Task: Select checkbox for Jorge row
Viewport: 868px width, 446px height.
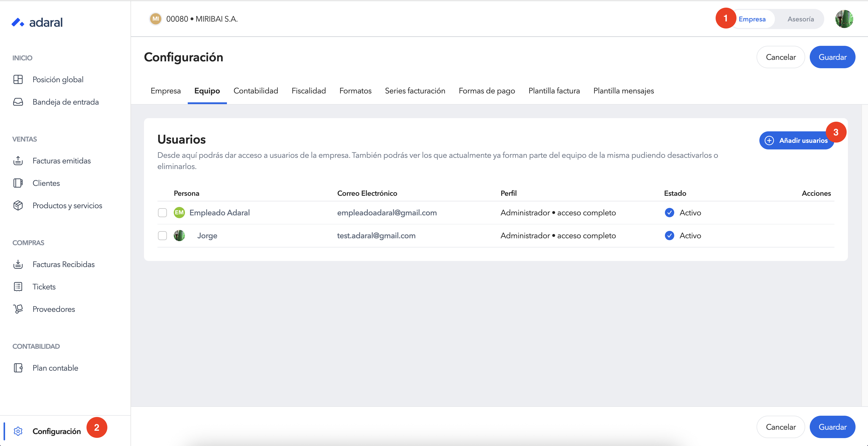Action: pos(162,235)
